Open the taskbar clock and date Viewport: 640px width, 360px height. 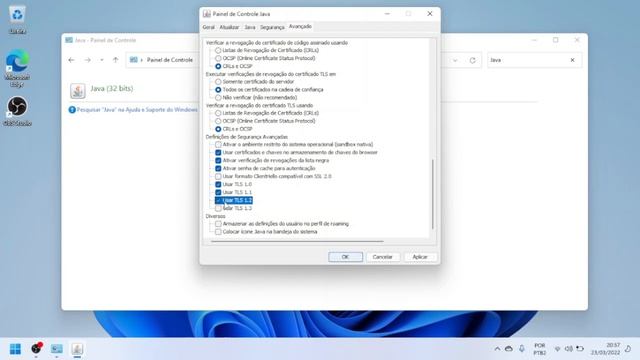pyautogui.click(x=606, y=349)
